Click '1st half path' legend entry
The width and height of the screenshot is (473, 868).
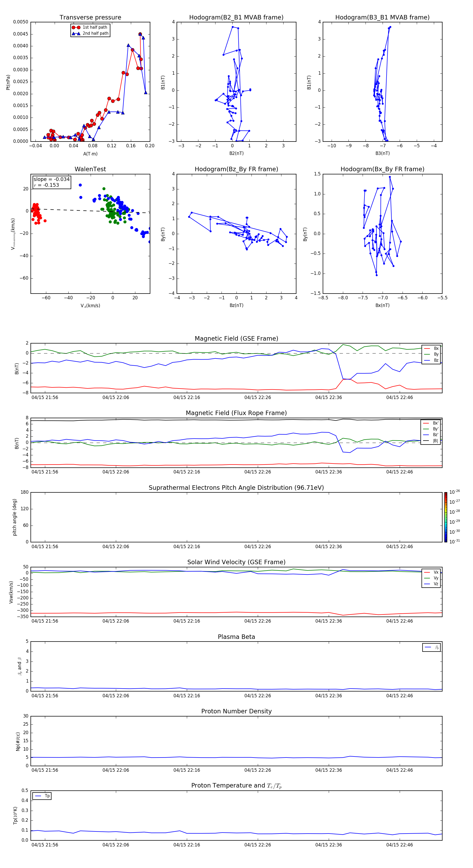[x=90, y=27]
